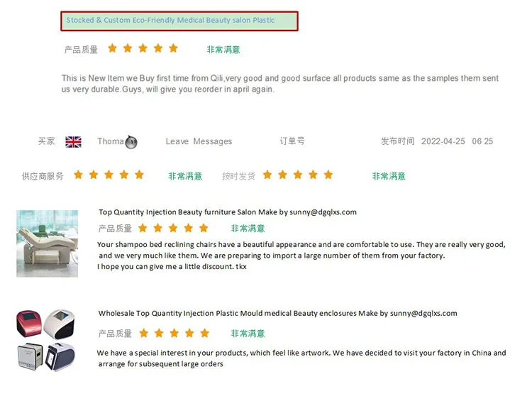Click the buyer avatar emoji icon

tap(131, 142)
